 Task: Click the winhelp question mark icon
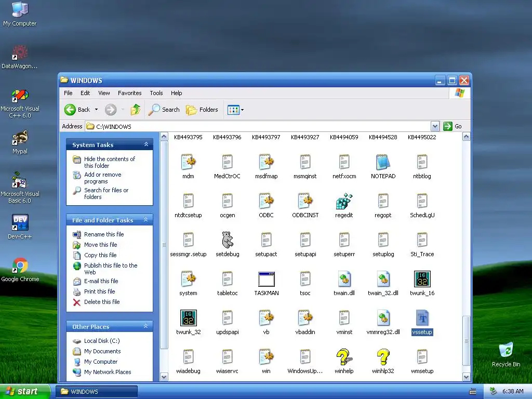coord(344,357)
